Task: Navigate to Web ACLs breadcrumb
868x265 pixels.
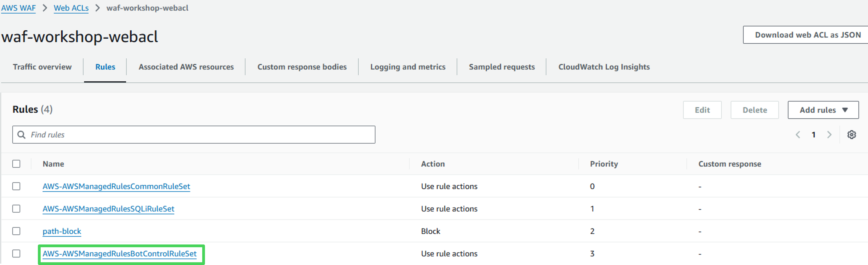Action: (x=71, y=8)
